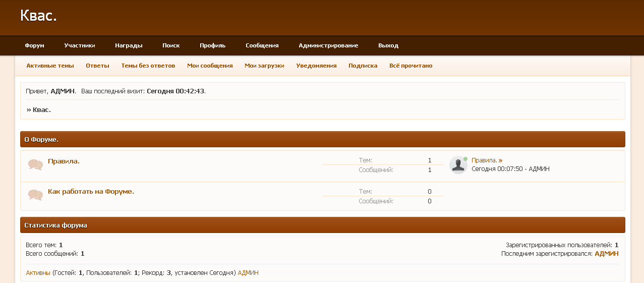Open last post link Правила. »
This screenshot has width=644, height=283.
tap(487, 160)
